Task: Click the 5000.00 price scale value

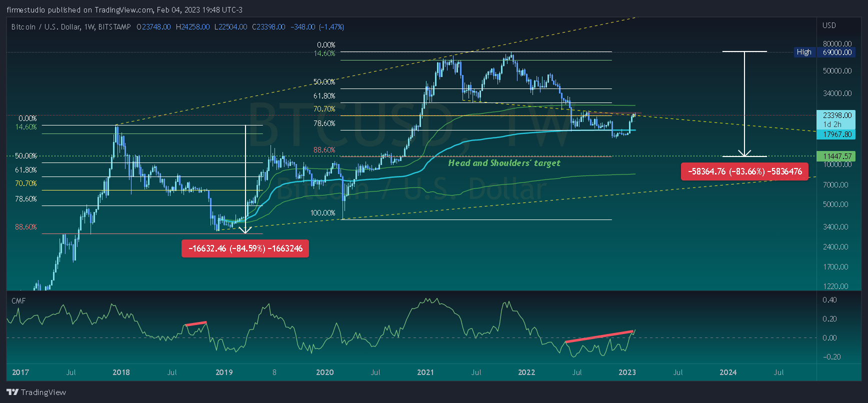Action: pyautogui.click(x=835, y=204)
